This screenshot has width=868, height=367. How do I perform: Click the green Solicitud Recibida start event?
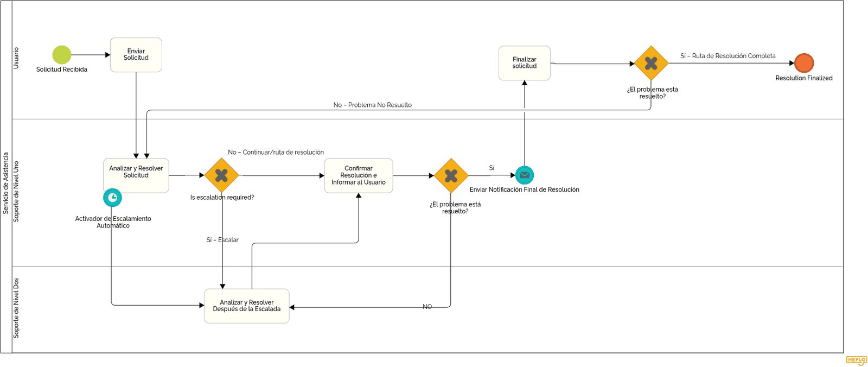(x=62, y=55)
